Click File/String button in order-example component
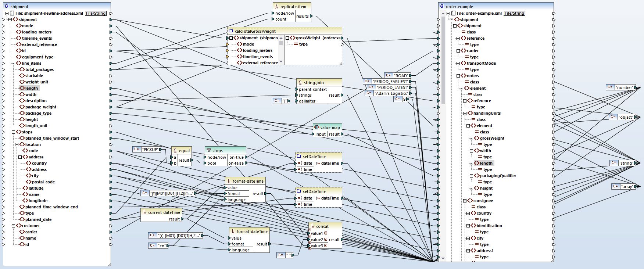 click(x=514, y=13)
